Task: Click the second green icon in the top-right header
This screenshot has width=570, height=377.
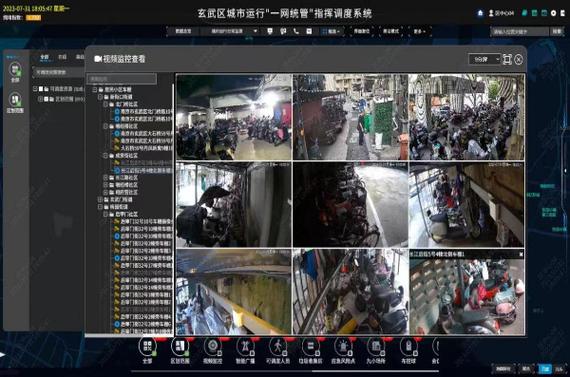Action: [x=534, y=13]
